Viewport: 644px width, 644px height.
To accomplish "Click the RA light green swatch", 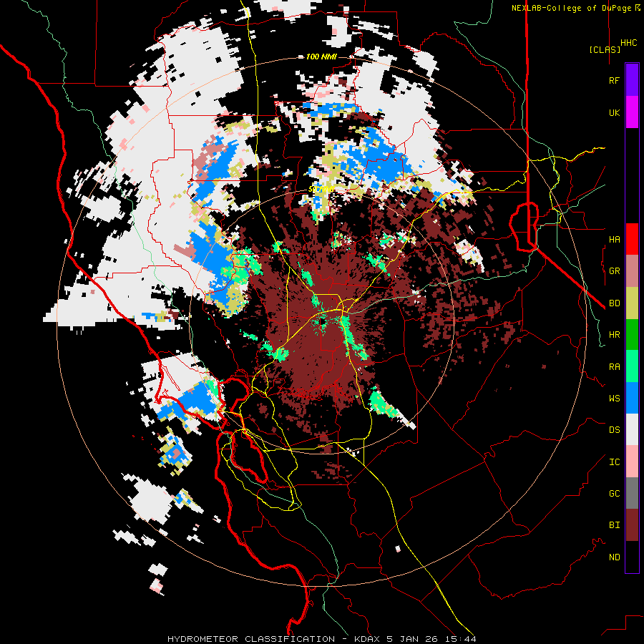I will 632,366.
